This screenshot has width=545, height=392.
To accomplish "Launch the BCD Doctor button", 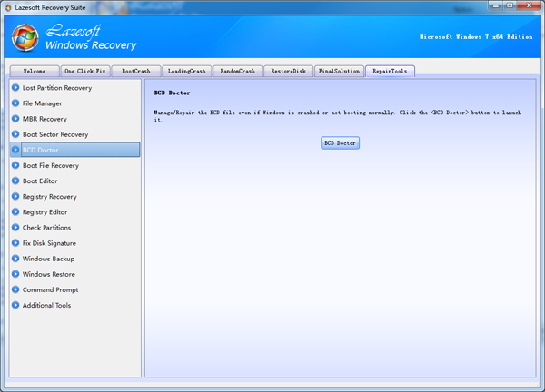I will point(340,143).
